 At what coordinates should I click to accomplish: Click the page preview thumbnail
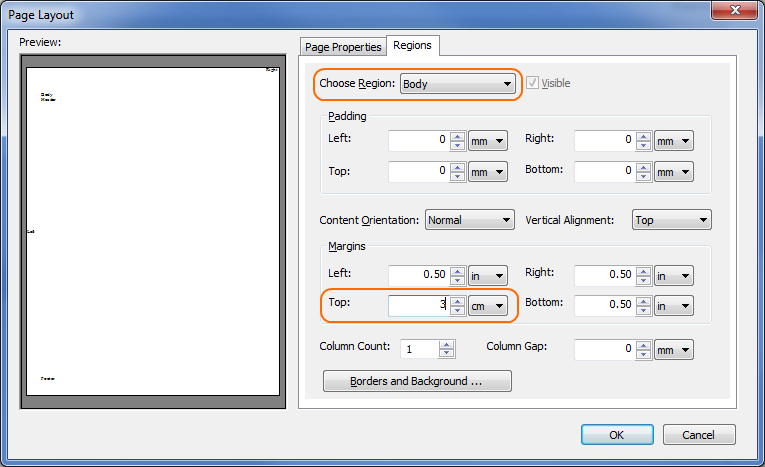click(153, 230)
